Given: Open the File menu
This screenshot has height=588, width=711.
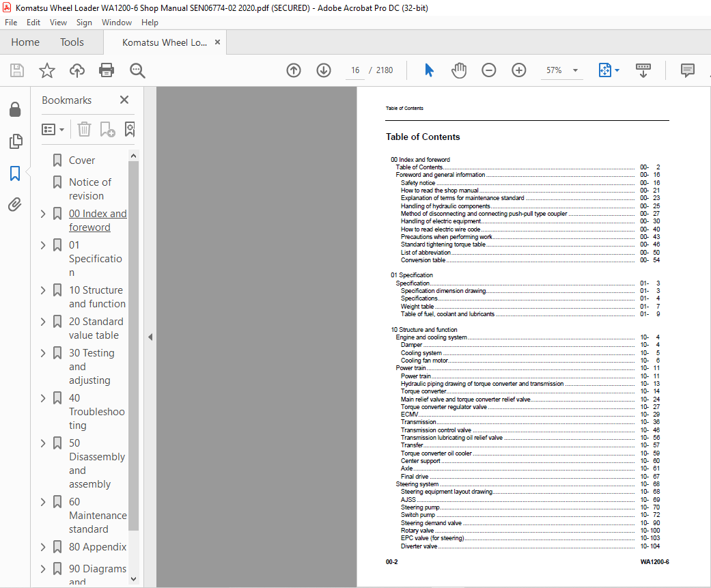Looking at the screenshot, I should 11,23.
